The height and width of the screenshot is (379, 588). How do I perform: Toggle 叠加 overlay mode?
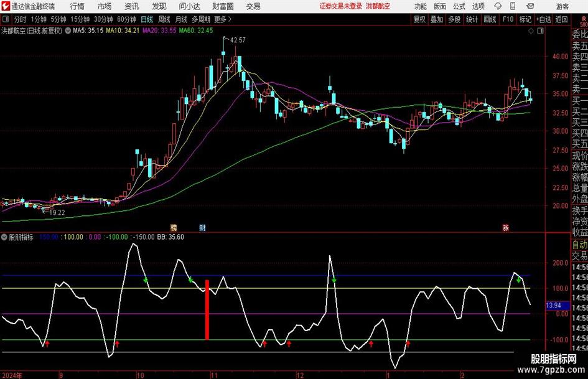click(437, 19)
